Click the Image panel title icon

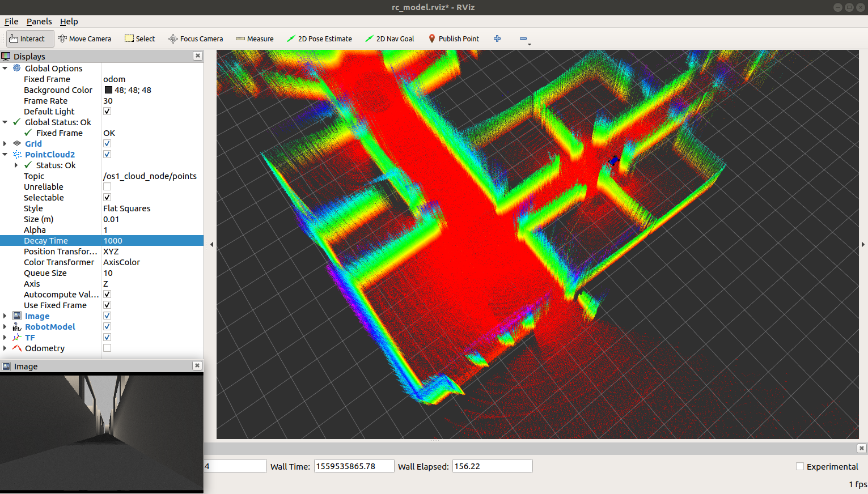point(6,366)
